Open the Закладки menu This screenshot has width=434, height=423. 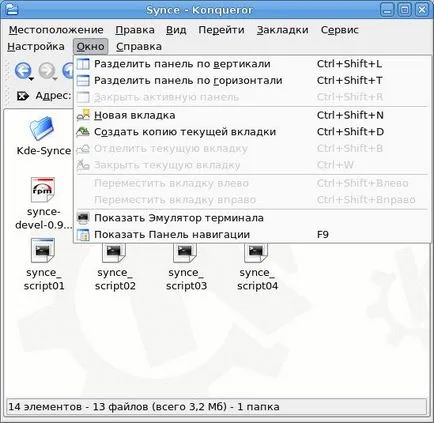click(x=282, y=30)
